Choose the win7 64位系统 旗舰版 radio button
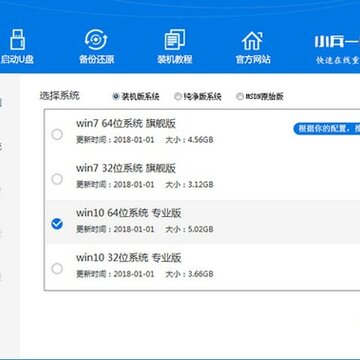 [57, 134]
